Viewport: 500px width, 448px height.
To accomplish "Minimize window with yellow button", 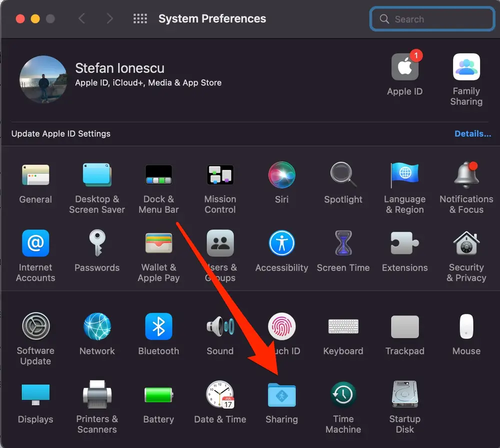I will tap(35, 19).
